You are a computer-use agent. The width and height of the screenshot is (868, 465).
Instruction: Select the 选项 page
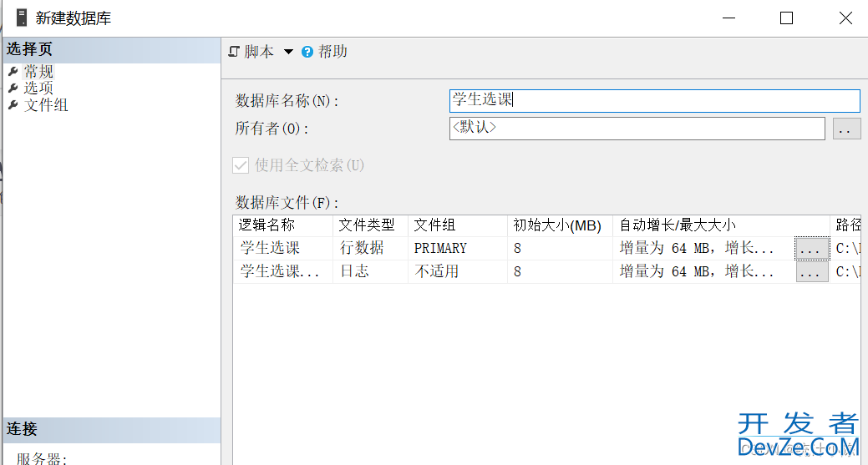(x=38, y=88)
